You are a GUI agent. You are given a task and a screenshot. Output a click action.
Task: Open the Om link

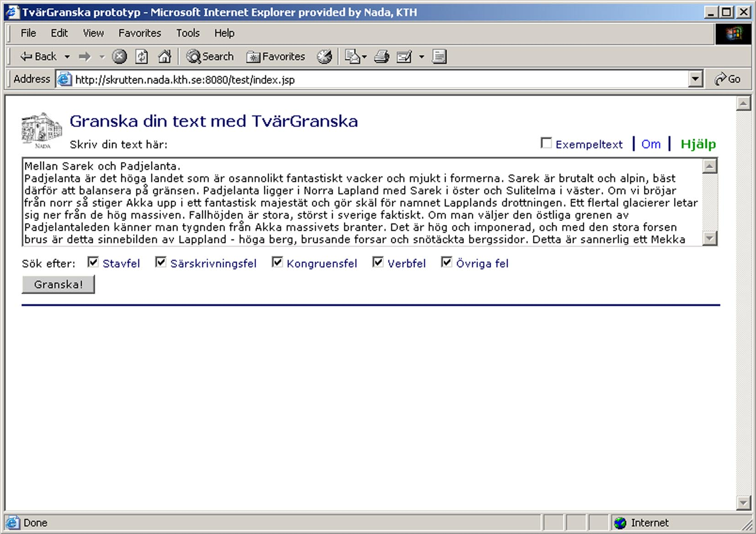pos(651,144)
